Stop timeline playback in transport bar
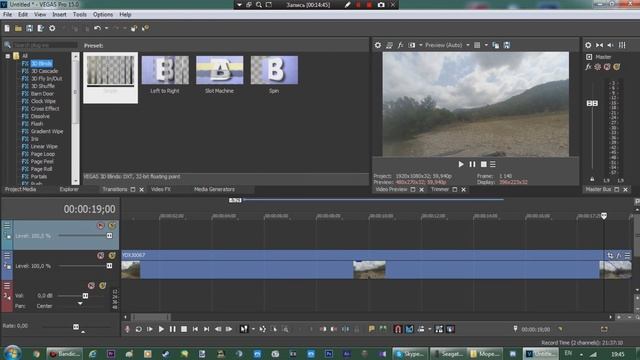Viewport: 640px width, 360px height. coord(184,329)
